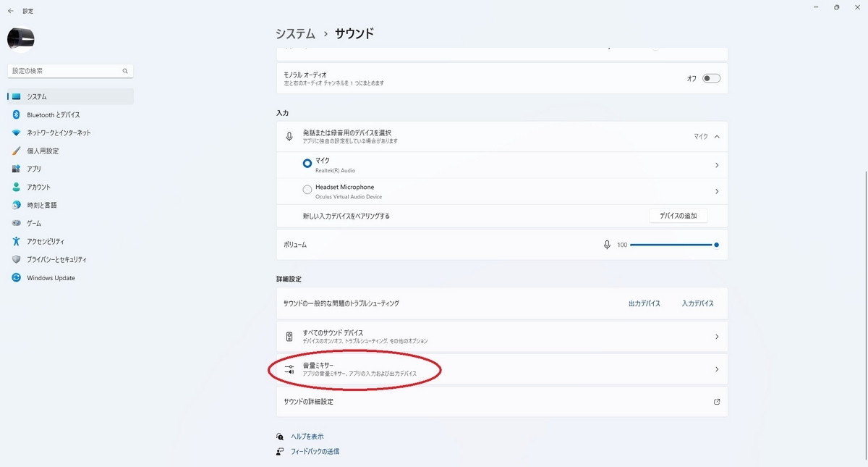Click the microphone volume slider handle

(716, 245)
